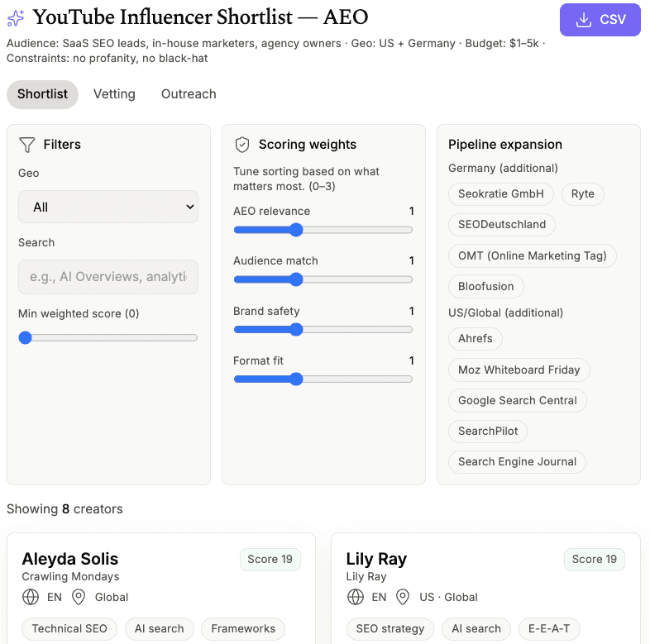Click the sparkle icon beside the page title
The height and width of the screenshot is (644, 650).
coord(16,17)
